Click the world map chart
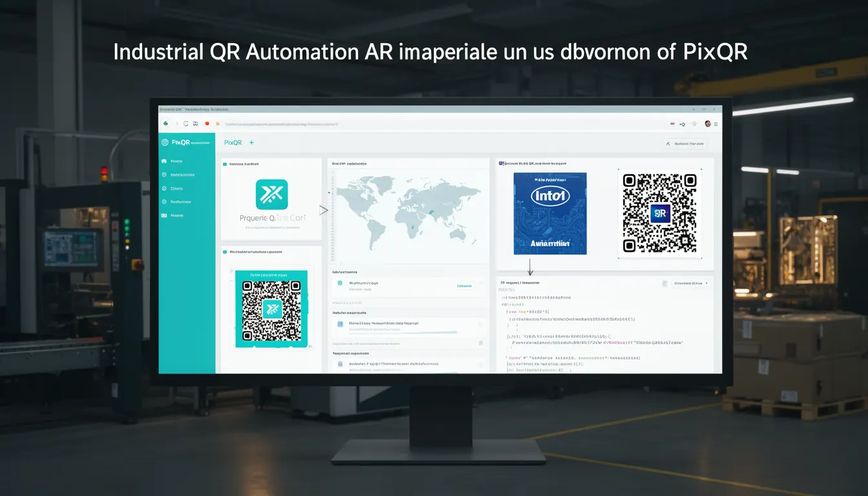 tap(408, 212)
